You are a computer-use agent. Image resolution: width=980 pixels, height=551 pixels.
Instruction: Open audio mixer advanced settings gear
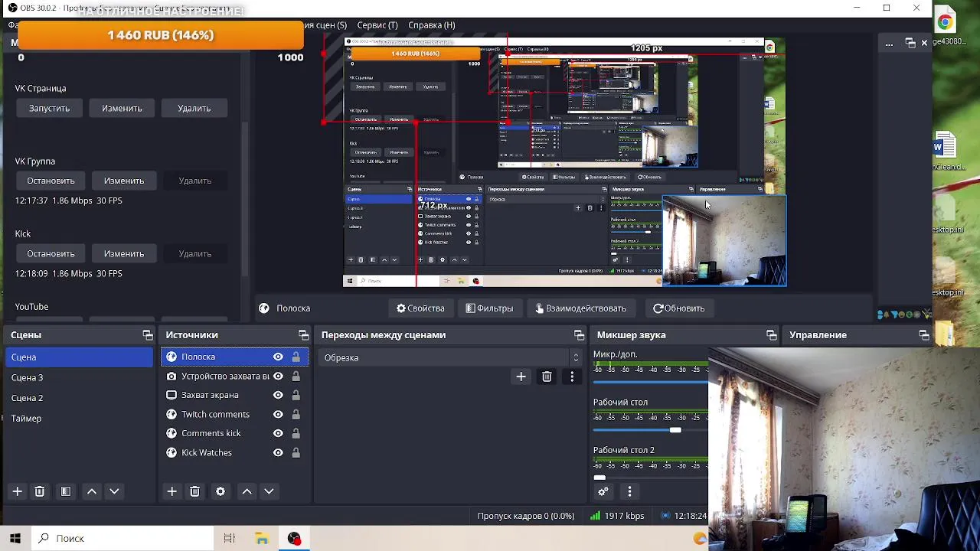pos(603,491)
